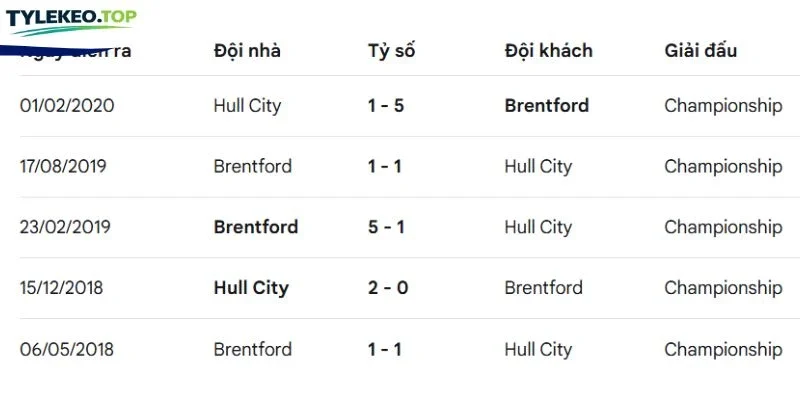
Task: Select the Đội nhà column header
Action: click(247, 51)
